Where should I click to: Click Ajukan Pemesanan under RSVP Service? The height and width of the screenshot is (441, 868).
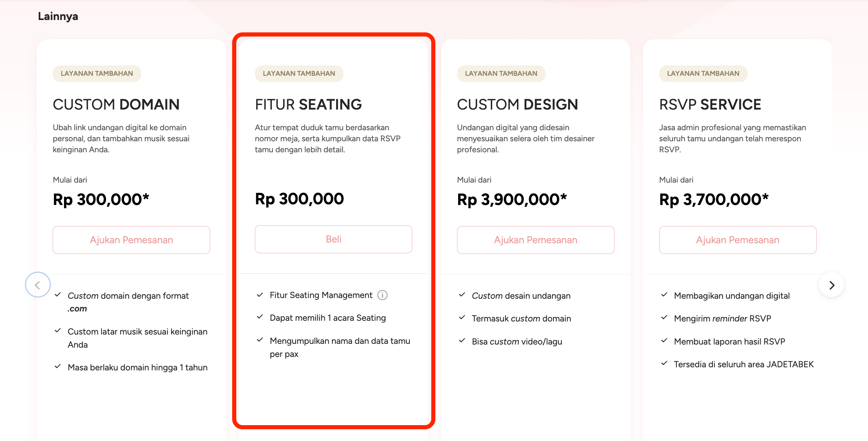(x=738, y=240)
